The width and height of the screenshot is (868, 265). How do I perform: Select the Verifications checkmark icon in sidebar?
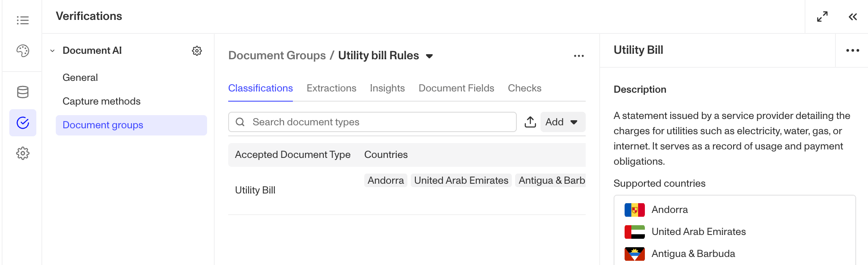pyautogui.click(x=23, y=123)
